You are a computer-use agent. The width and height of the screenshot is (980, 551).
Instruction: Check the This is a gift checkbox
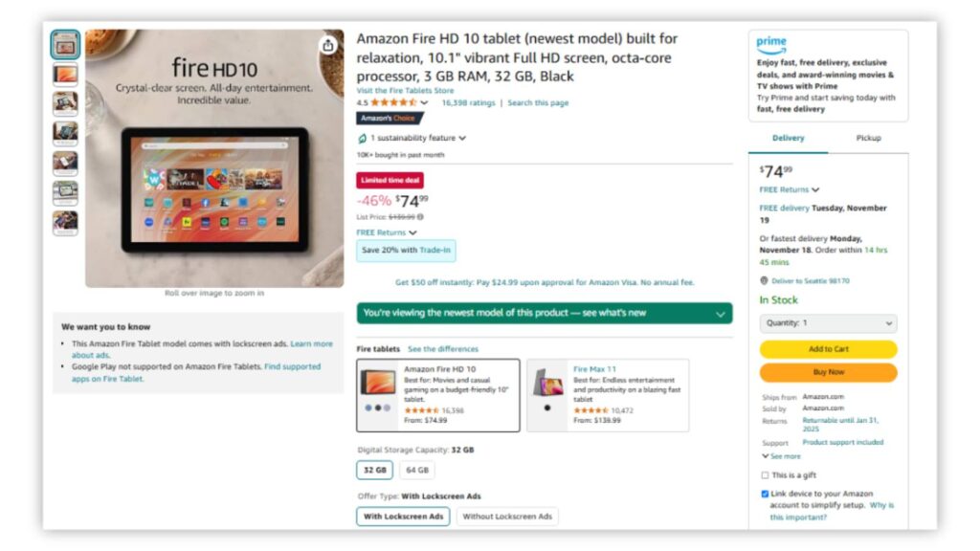click(x=765, y=474)
